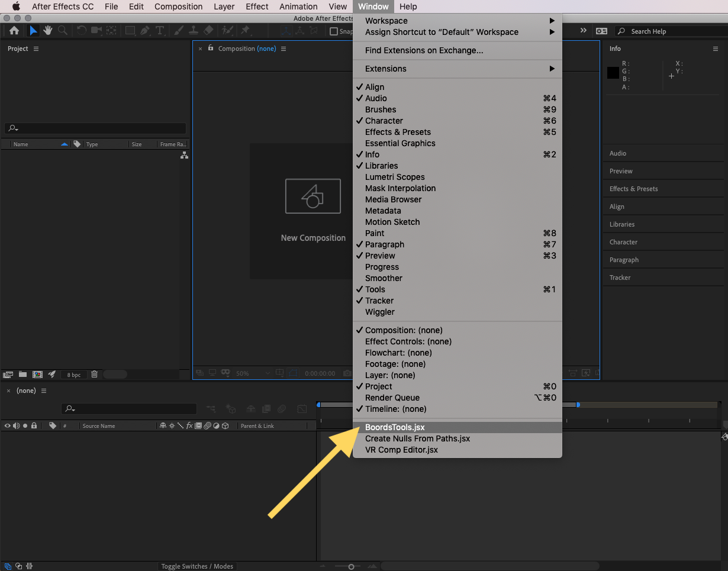Uncheck the Tools panel entry

pyautogui.click(x=457, y=289)
